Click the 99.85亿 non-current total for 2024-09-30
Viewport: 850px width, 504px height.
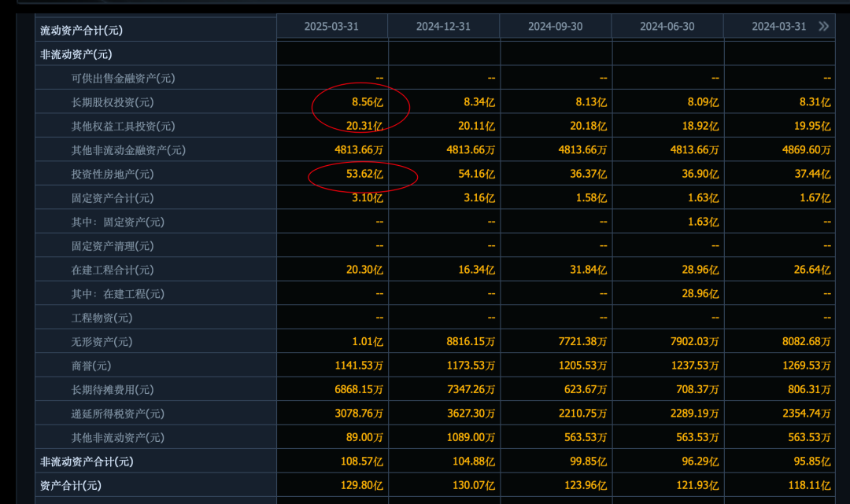[588, 461]
